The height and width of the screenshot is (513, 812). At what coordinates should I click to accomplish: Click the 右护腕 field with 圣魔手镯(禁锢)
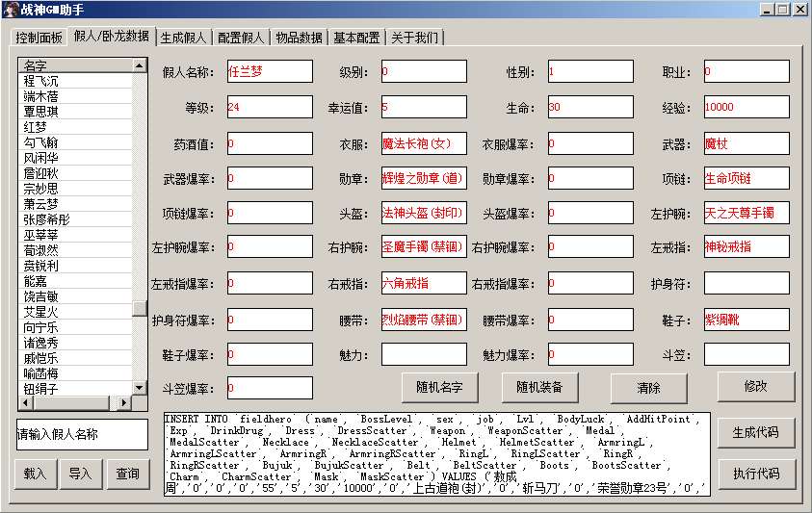(x=424, y=246)
